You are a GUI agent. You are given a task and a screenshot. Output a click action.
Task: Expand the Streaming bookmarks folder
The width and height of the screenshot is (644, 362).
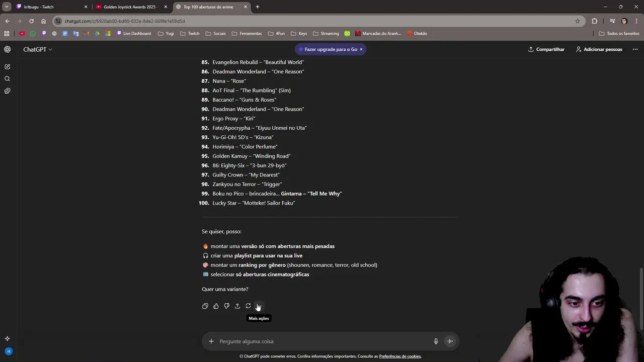click(326, 34)
